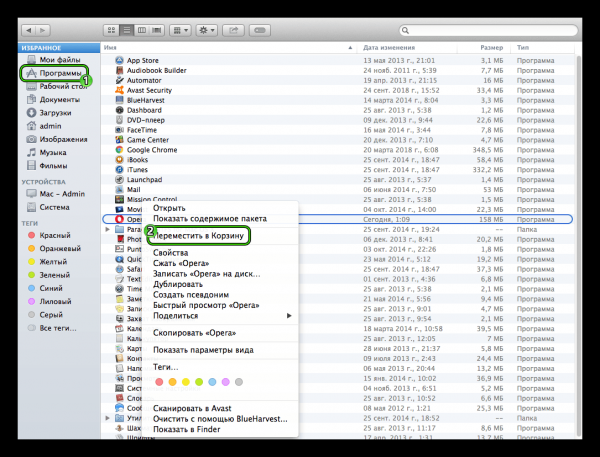Select the Dashboard app icon
The height and width of the screenshot is (457, 600).
(119, 110)
